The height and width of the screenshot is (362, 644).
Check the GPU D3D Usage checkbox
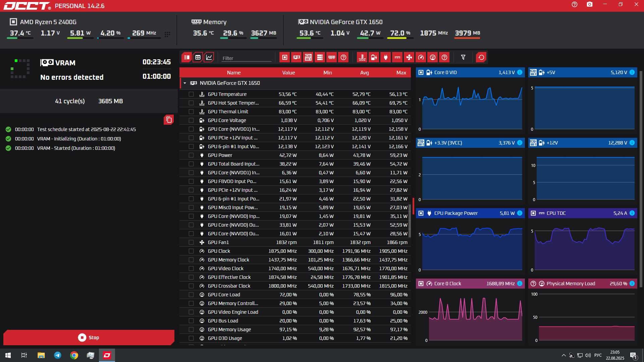pyautogui.click(x=191, y=338)
